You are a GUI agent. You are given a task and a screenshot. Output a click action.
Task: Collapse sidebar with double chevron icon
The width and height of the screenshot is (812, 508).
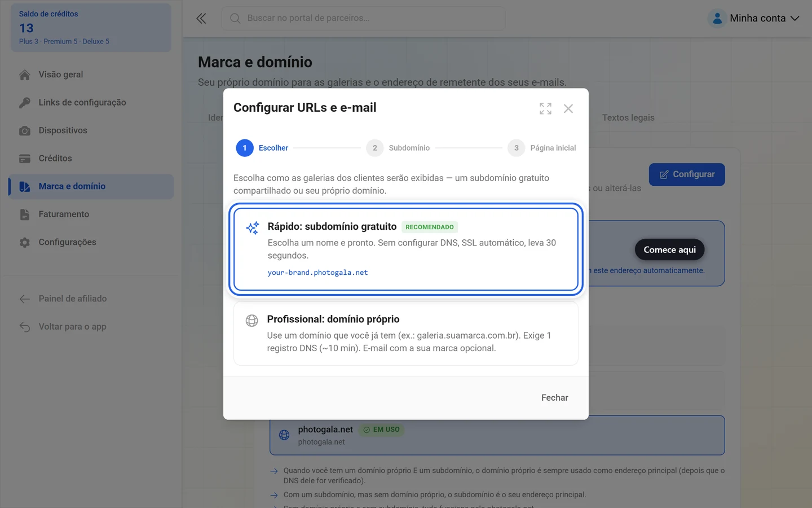(x=201, y=18)
